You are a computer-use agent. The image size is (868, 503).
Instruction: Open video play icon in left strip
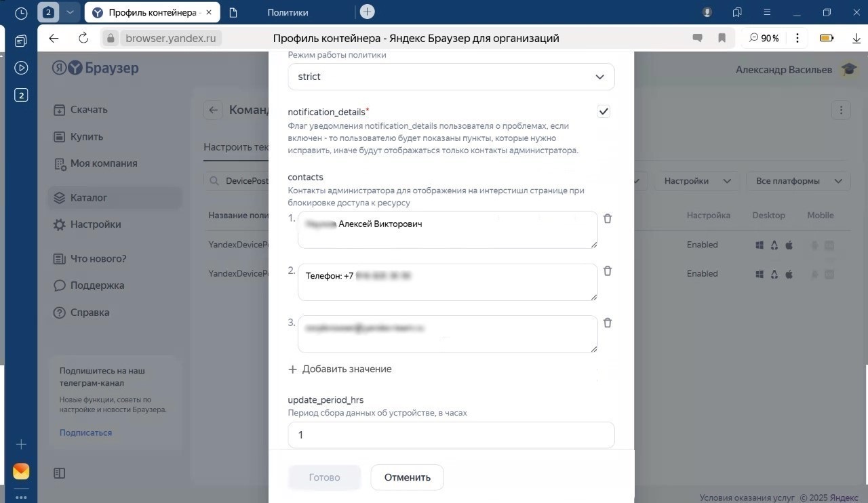21,68
